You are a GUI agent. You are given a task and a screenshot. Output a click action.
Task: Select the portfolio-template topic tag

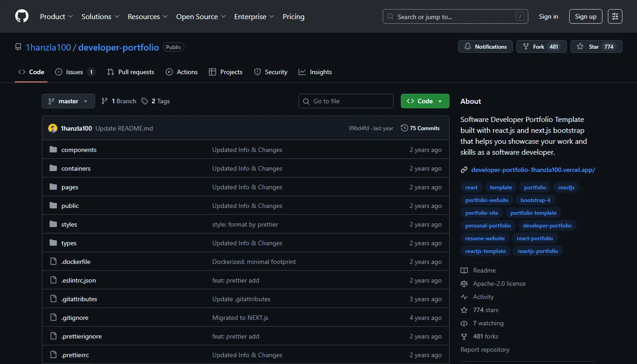[533, 213]
